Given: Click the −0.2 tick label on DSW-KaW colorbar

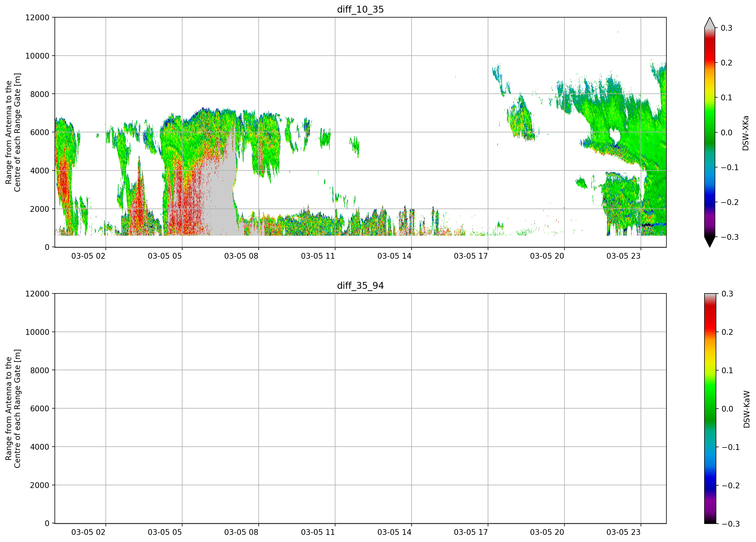Looking at the screenshot, I should [730, 485].
